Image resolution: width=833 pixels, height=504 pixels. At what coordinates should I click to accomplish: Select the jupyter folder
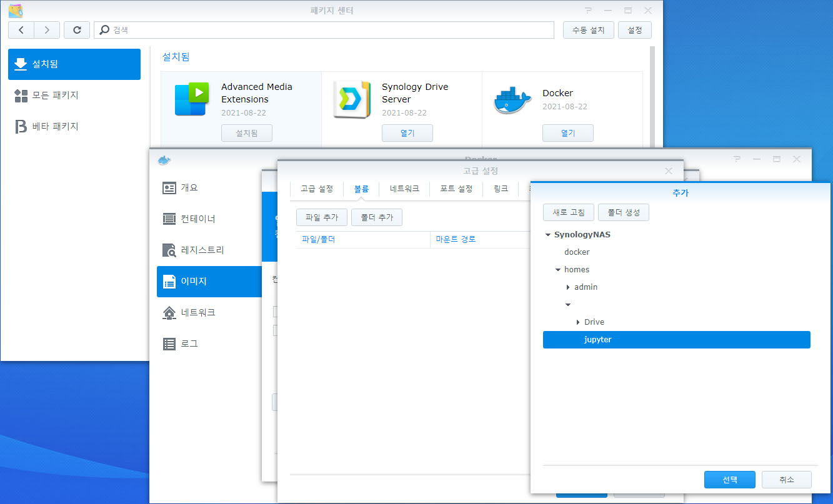pyautogui.click(x=677, y=340)
